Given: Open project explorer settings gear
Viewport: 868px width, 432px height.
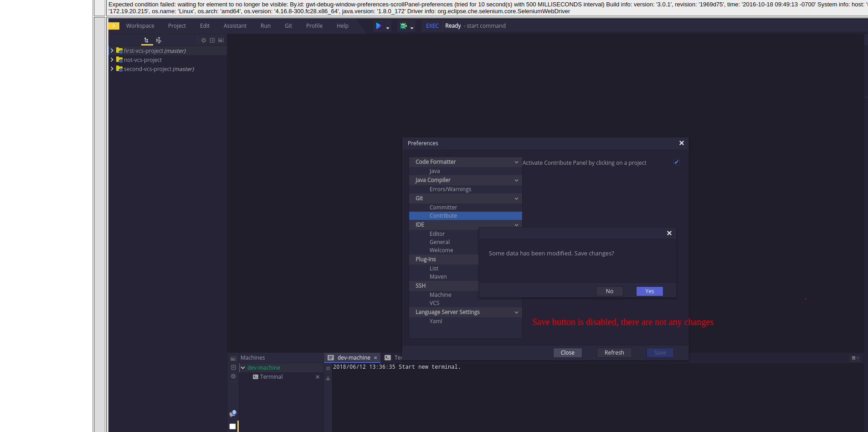Looking at the screenshot, I should (x=204, y=40).
